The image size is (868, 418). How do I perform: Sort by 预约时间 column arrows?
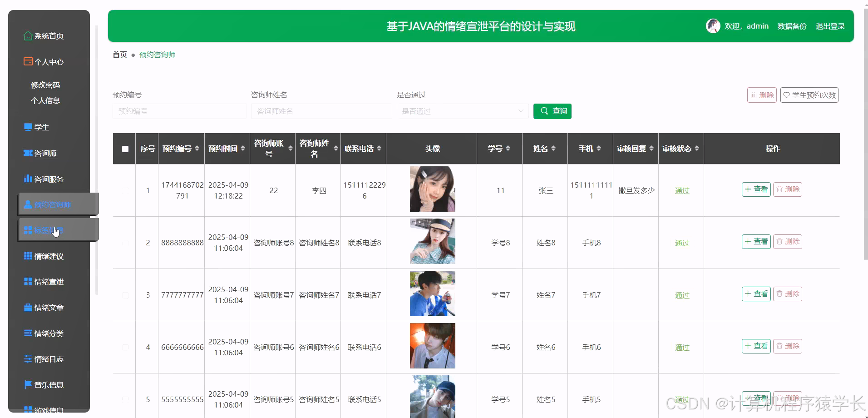(243, 149)
